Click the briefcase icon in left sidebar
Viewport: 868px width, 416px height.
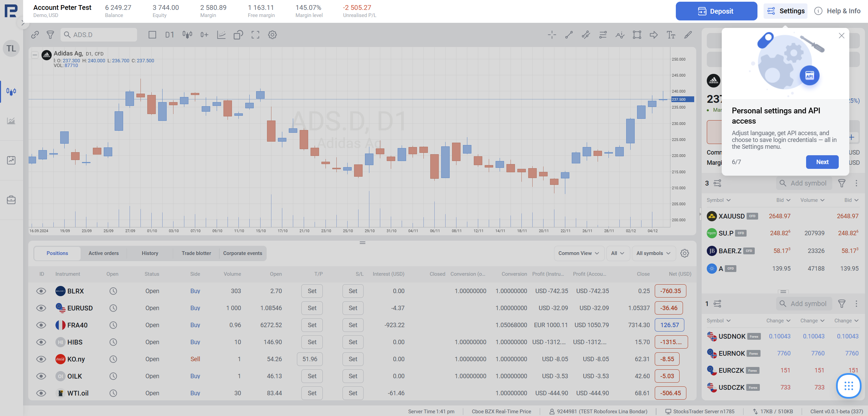point(11,200)
